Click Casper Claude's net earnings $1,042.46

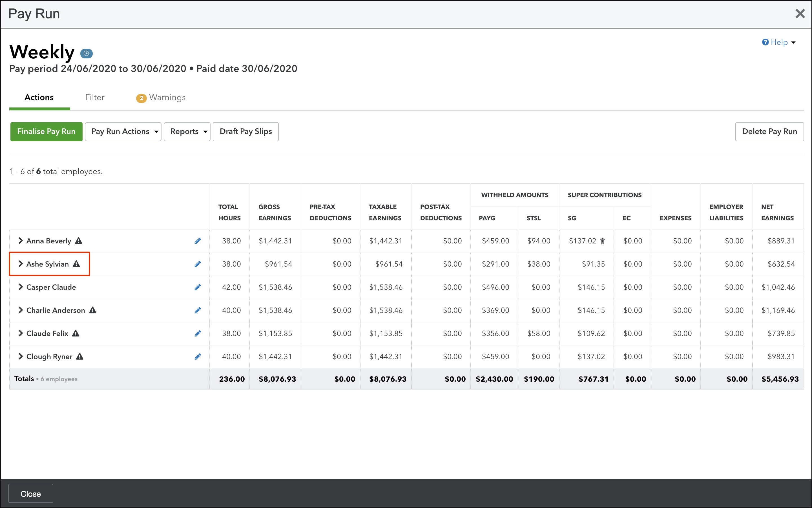pos(778,287)
